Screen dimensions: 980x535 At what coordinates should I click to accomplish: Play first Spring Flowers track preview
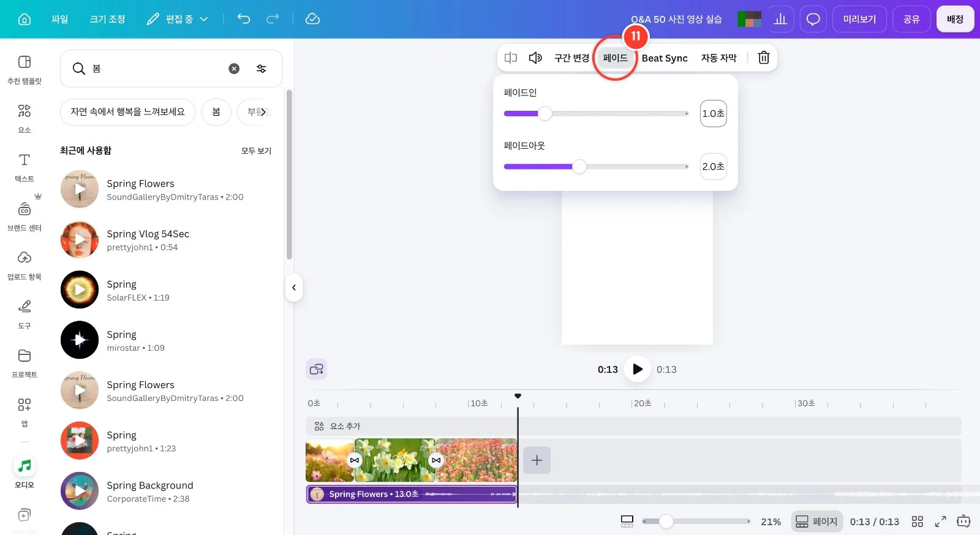(80, 189)
